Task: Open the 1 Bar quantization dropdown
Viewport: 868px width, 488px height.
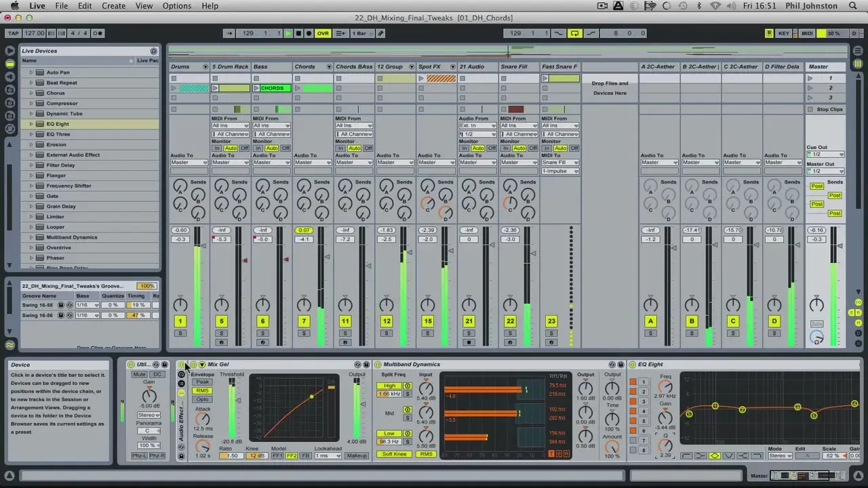Action: [x=362, y=33]
